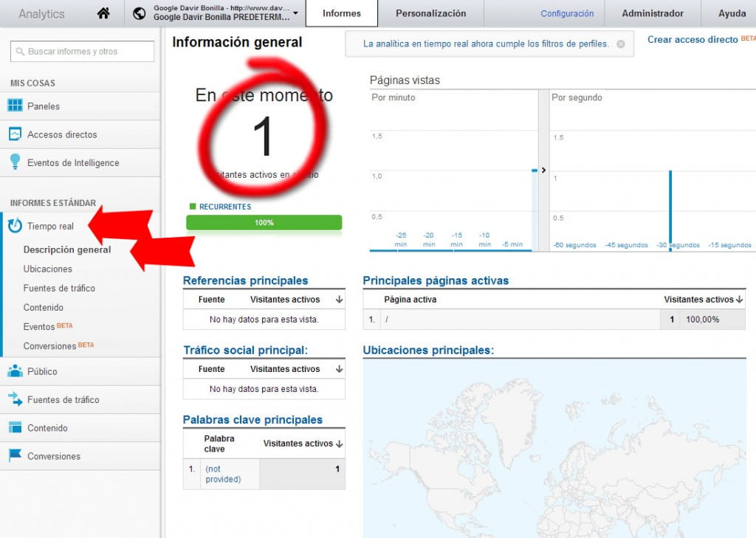Click the green RECURRENTES 100% bar
Screen dimensions: 756x538
click(x=264, y=221)
